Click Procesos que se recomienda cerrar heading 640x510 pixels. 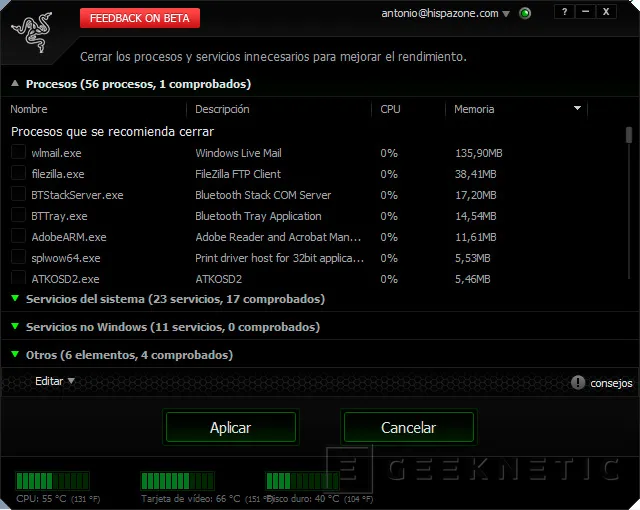[x=112, y=132]
